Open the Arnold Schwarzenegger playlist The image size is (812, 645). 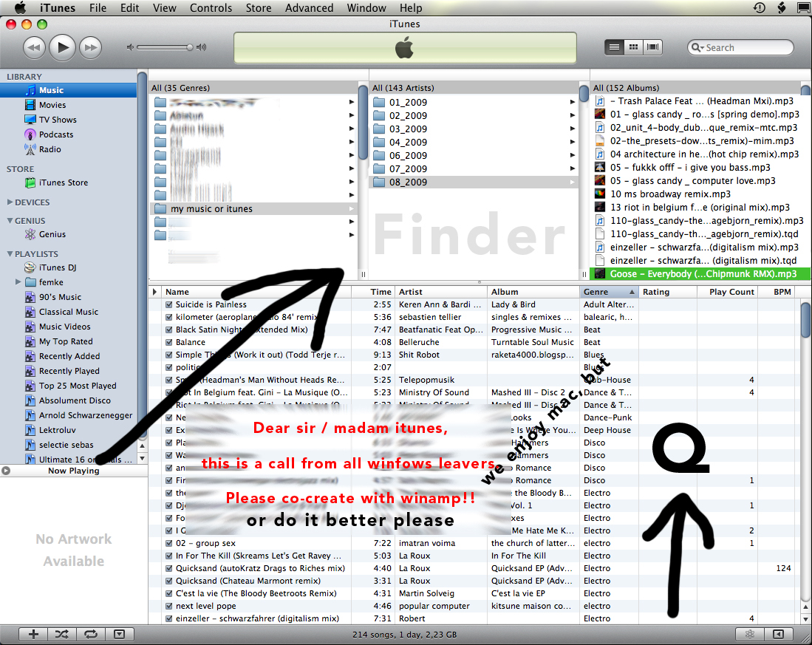[86, 415]
